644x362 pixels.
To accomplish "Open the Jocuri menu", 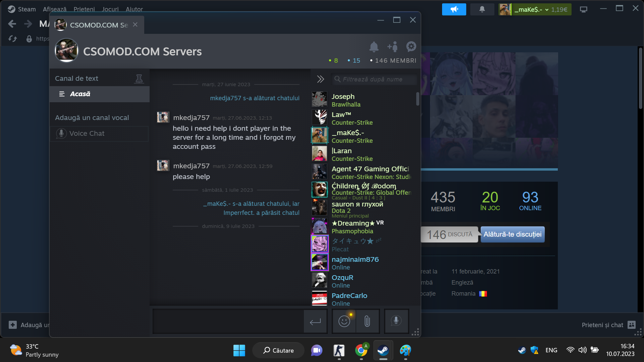I will pos(110,9).
